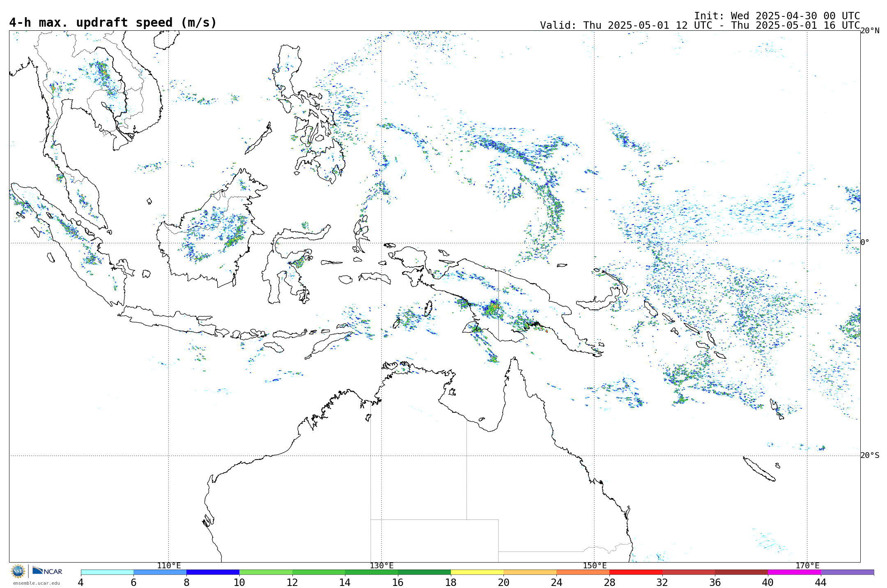Pick the dark green 16–18 m/s colorbar segment

point(424,572)
